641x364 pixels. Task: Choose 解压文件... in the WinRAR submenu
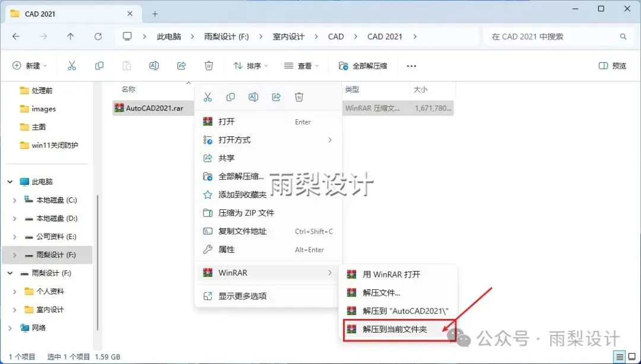point(398,292)
